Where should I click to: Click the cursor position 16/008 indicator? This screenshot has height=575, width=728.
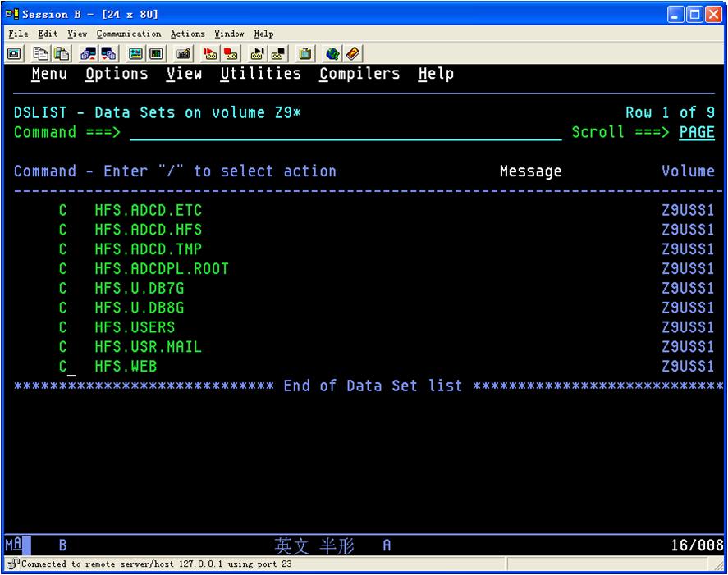[697, 545]
